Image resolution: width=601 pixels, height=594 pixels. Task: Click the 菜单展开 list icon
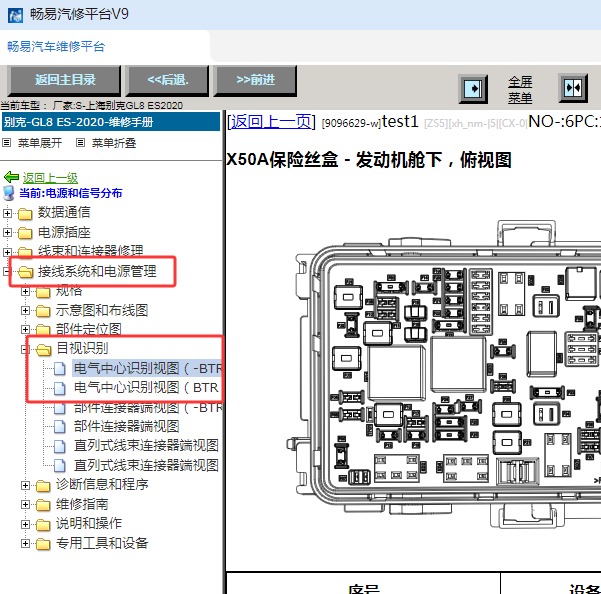[x=7, y=143]
